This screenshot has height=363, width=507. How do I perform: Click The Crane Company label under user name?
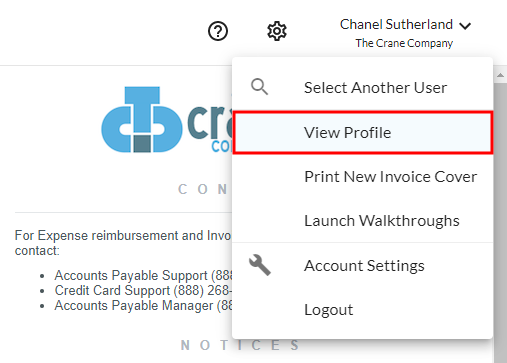coord(404,43)
